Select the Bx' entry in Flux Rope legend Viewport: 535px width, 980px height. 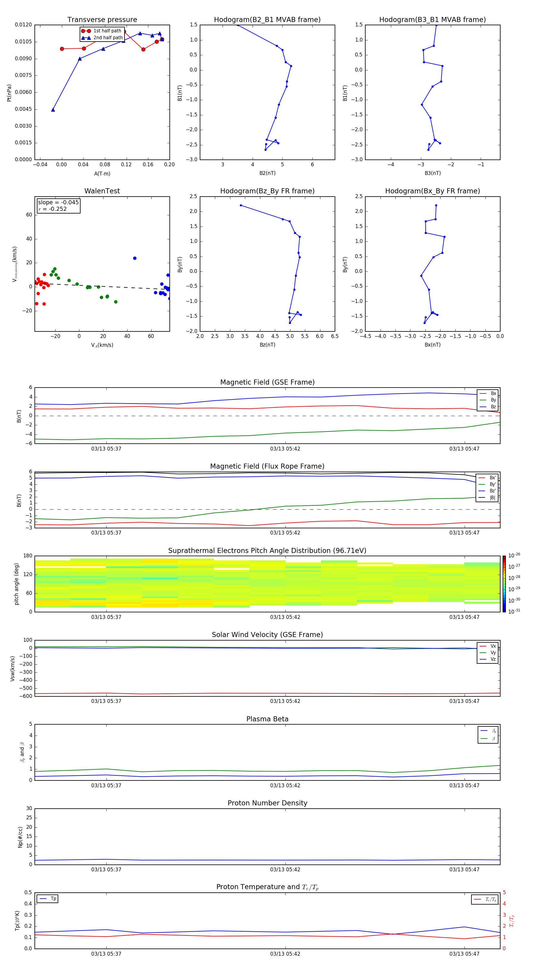[x=487, y=478]
